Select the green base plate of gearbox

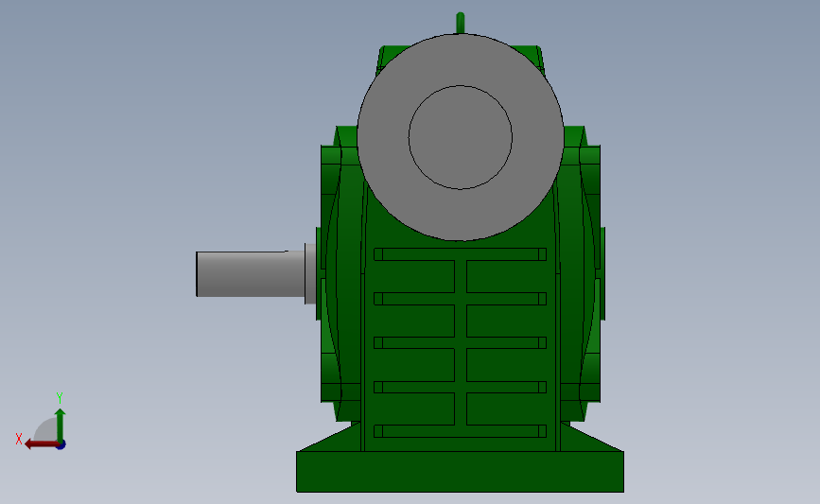tap(461, 472)
